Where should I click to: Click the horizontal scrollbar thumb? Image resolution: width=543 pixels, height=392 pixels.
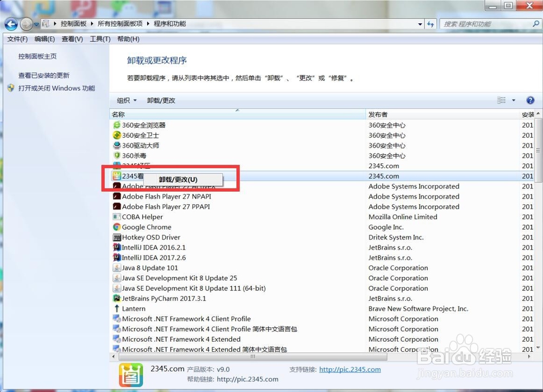253,356
